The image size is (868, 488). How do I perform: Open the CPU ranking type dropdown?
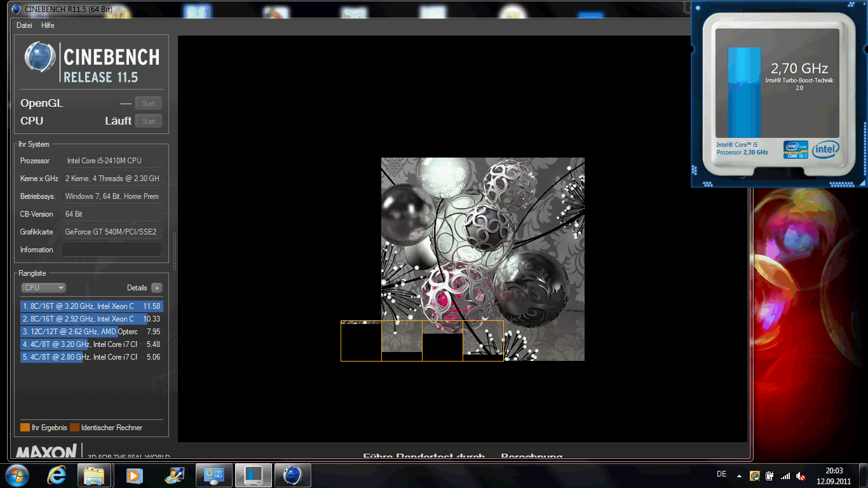pyautogui.click(x=44, y=288)
